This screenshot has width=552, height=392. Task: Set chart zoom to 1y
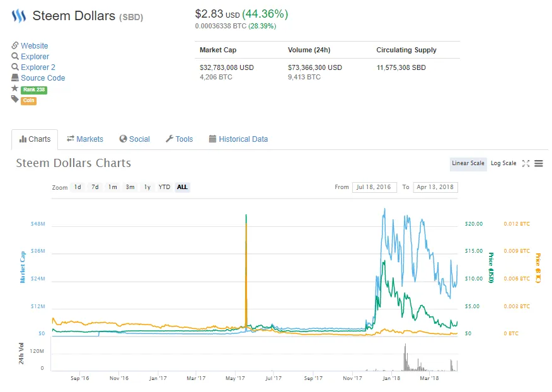[x=147, y=187]
